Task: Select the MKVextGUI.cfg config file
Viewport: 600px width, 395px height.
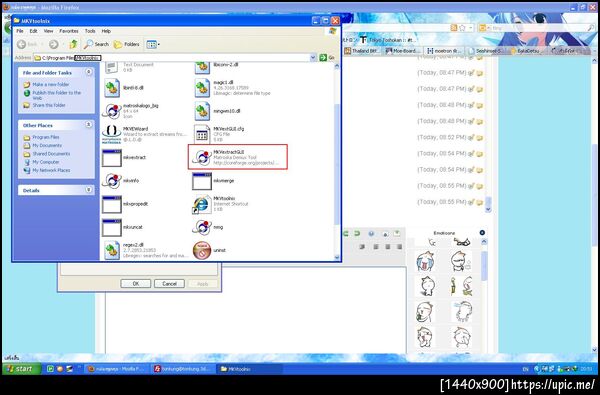Action: coord(218,134)
